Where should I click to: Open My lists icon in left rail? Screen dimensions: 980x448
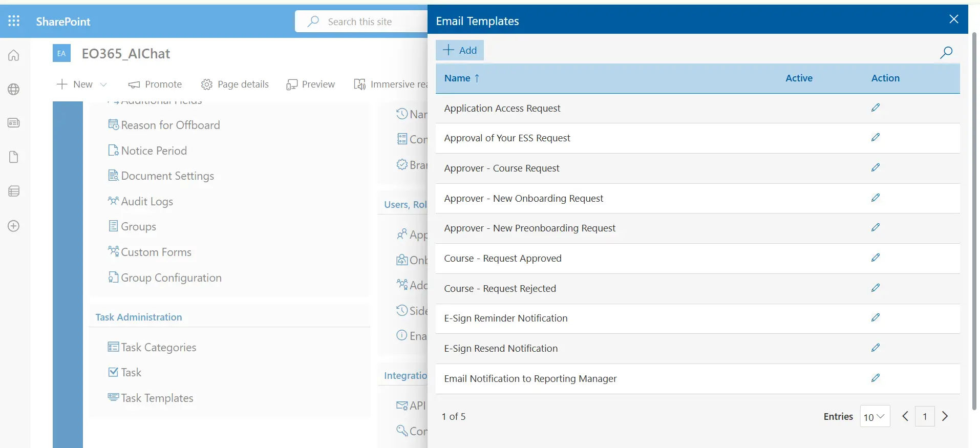pos(14,191)
